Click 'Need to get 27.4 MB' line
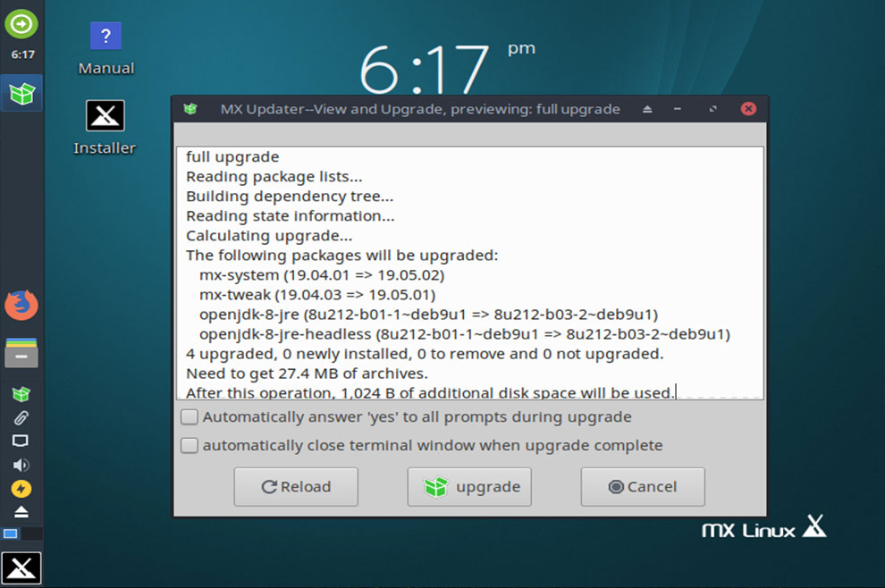The width and height of the screenshot is (885, 588). coord(307,374)
